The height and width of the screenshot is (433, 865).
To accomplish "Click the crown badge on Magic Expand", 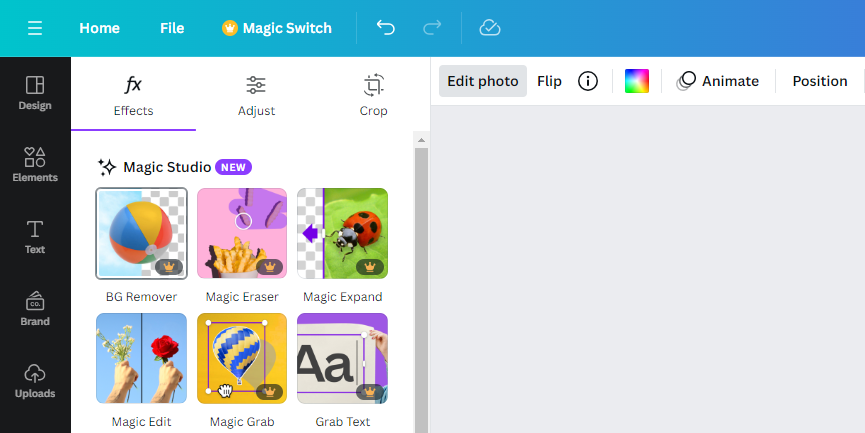I will click(x=370, y=267).
